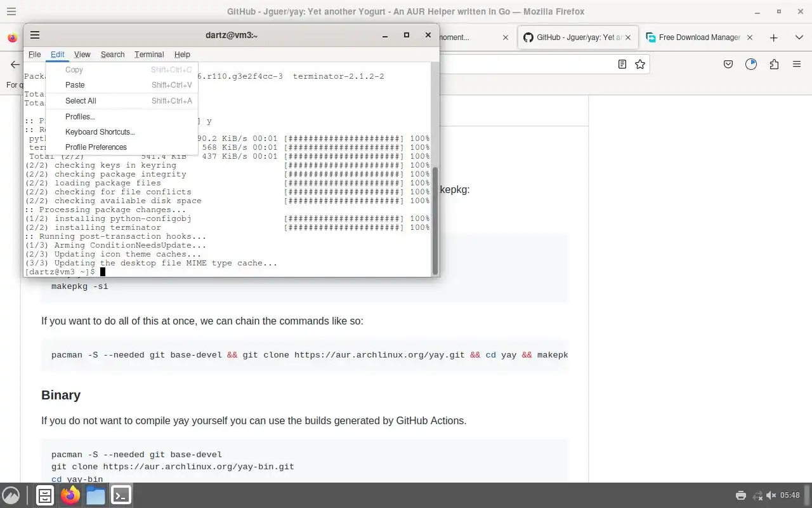Image resolution: width=812 pixels, height=508 pixels.
Task: Close the Free Download Manager tab
Action: pos(749,37)
